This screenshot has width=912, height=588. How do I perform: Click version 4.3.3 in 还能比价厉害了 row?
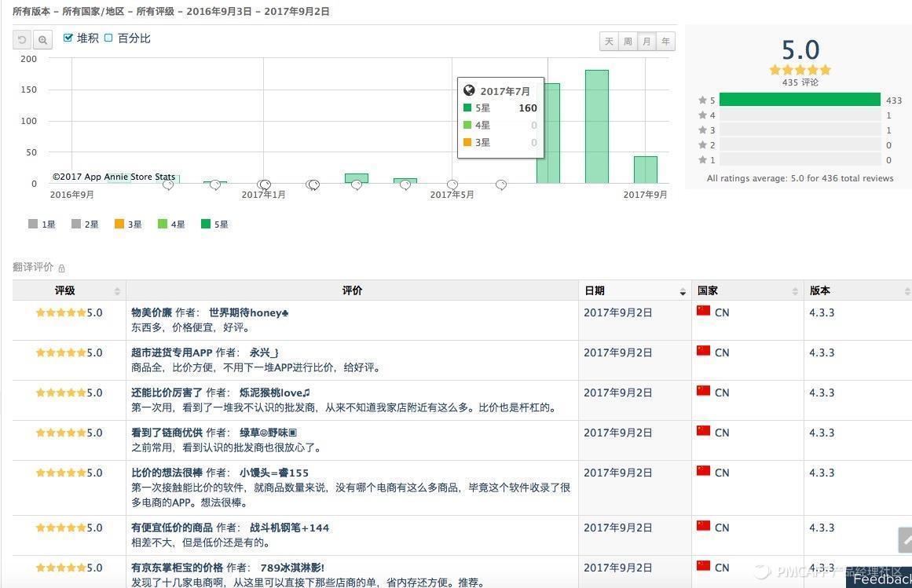coord(821,393)
